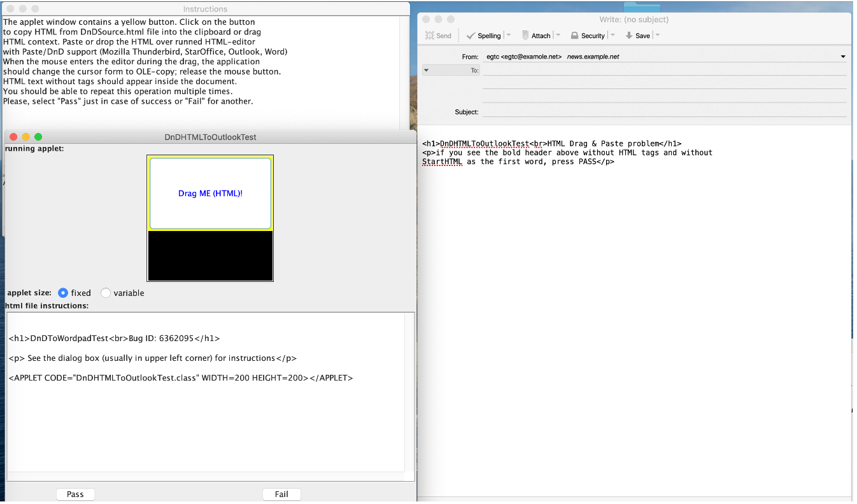Click the Drag ME (HTML)! button

pyautogui.click(x=210, y=193)
